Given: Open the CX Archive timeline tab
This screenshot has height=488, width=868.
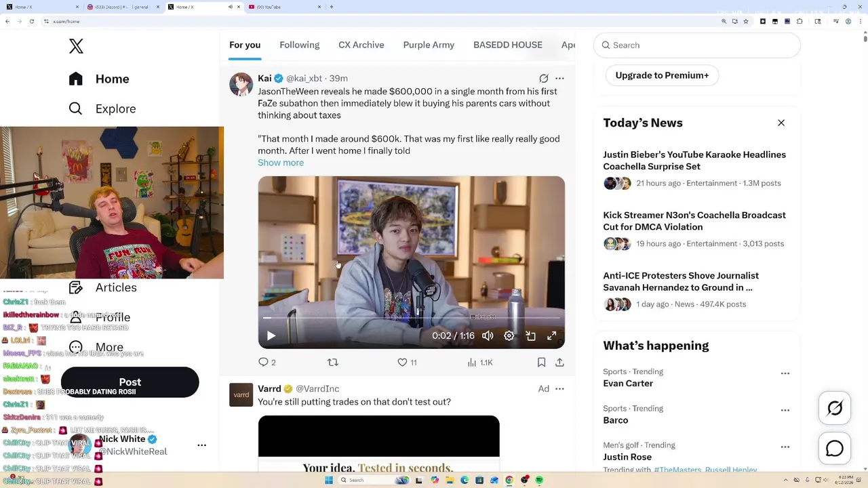Looking at the screenshot, I should point(361,45).
